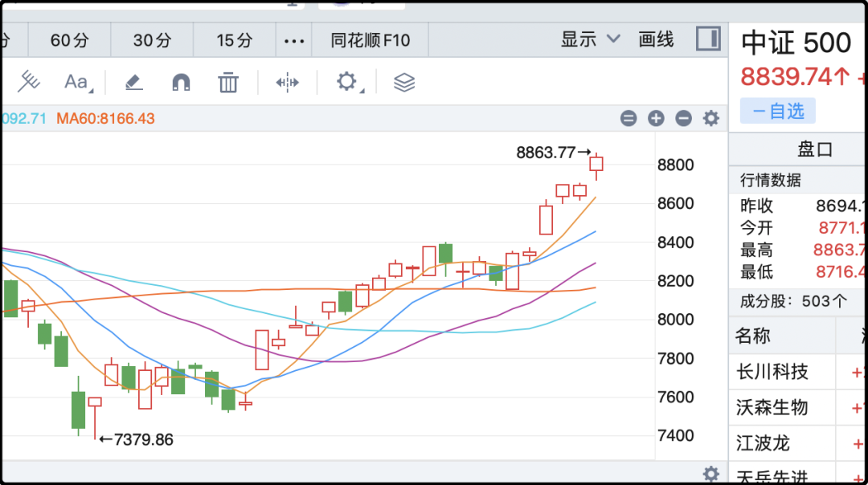Click the 成分股：503个 text
Screen dimensions: 868x485
794,301
